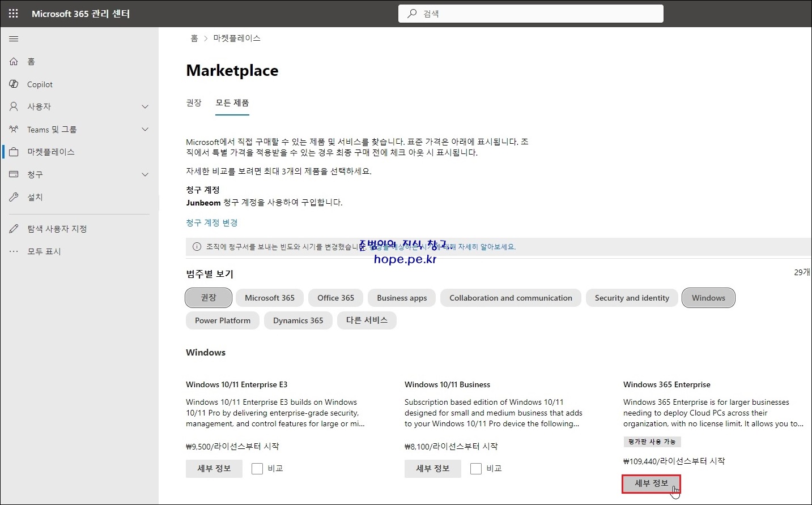Select 모두 표시 in sidebar

tap(80, 251)
